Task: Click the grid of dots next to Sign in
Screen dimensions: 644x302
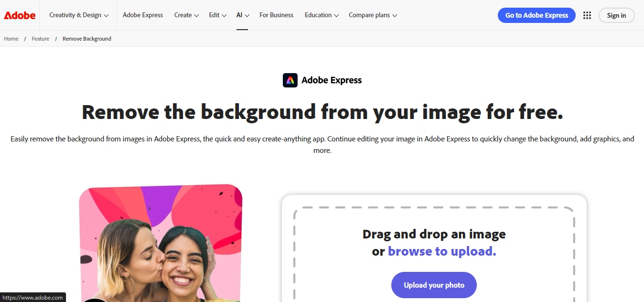Action: [587, 15]
